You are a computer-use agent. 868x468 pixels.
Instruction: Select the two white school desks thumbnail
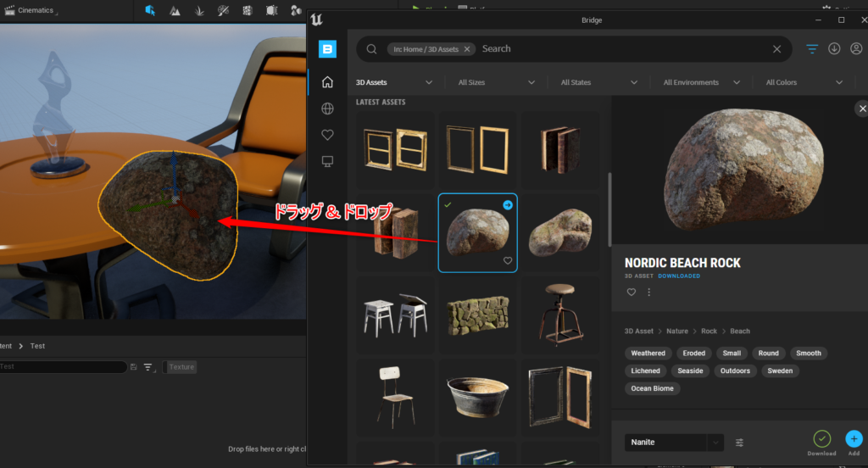click(x=395, y=315)
